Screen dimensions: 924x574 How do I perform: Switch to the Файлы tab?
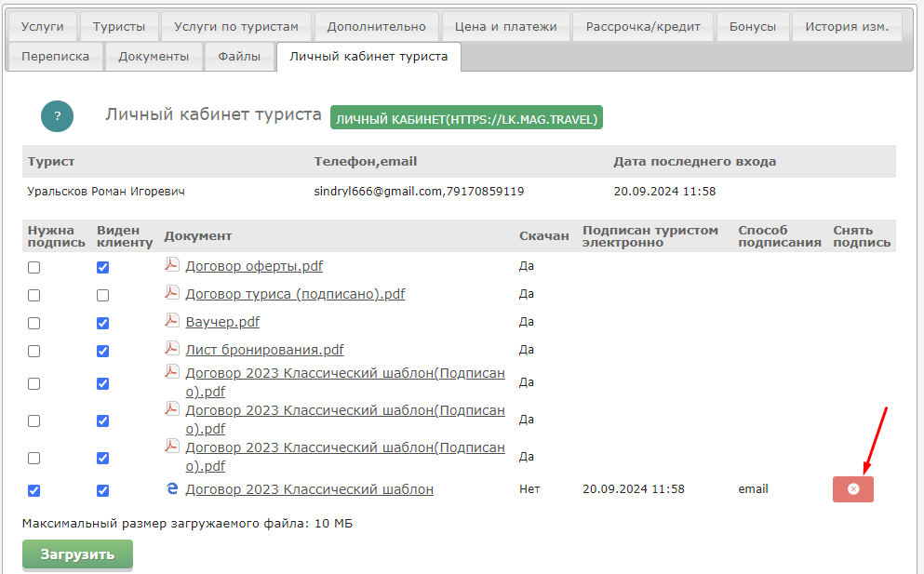239,57
